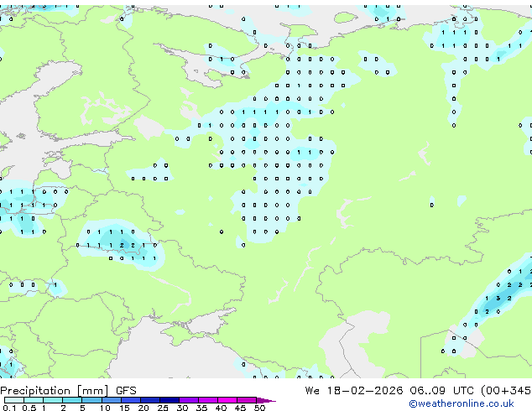Click the legend label '0.5'
532x411 pixels.
coord(29,408)
